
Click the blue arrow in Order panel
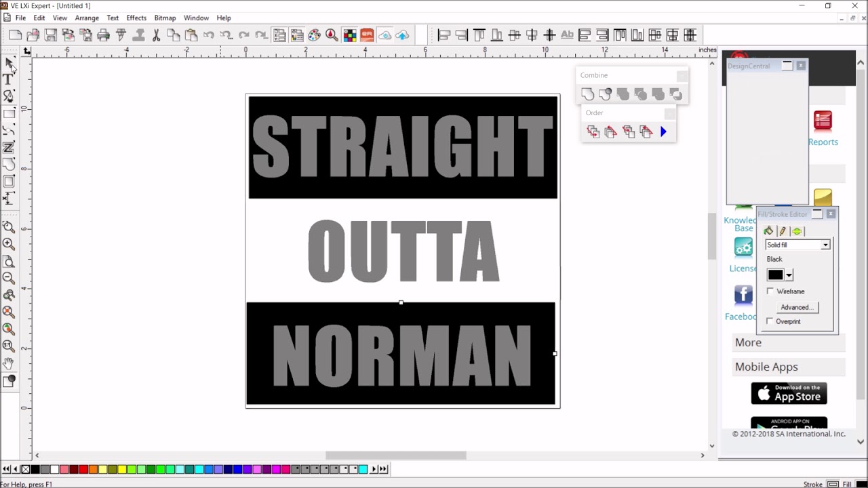click(663, 132)
